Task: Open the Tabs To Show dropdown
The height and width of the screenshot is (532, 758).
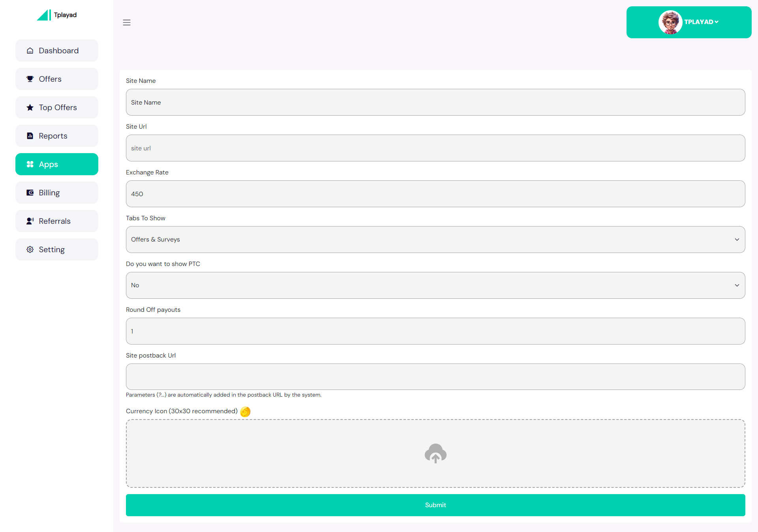Action: 435,240
